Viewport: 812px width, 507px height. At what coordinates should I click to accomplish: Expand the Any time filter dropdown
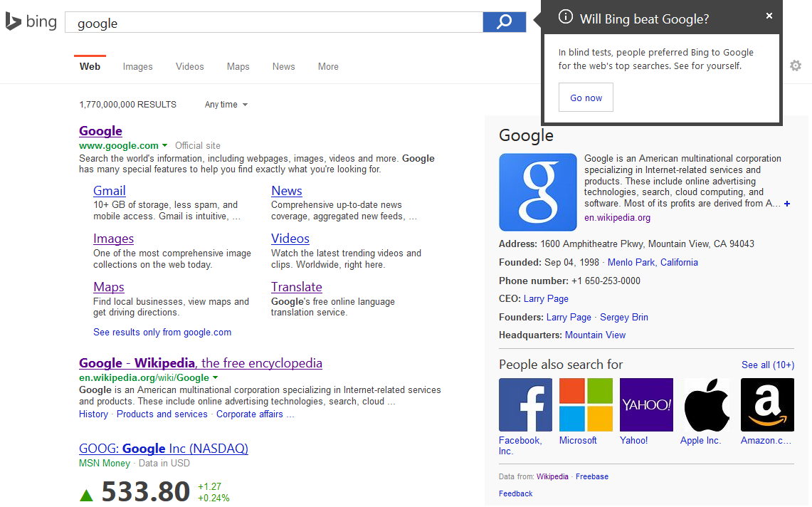(226, 105)
